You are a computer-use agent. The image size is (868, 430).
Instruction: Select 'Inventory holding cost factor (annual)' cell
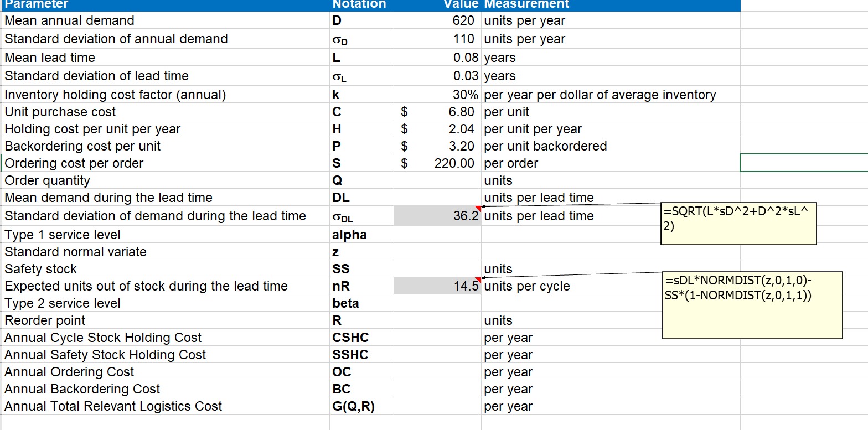coord(166,95)
